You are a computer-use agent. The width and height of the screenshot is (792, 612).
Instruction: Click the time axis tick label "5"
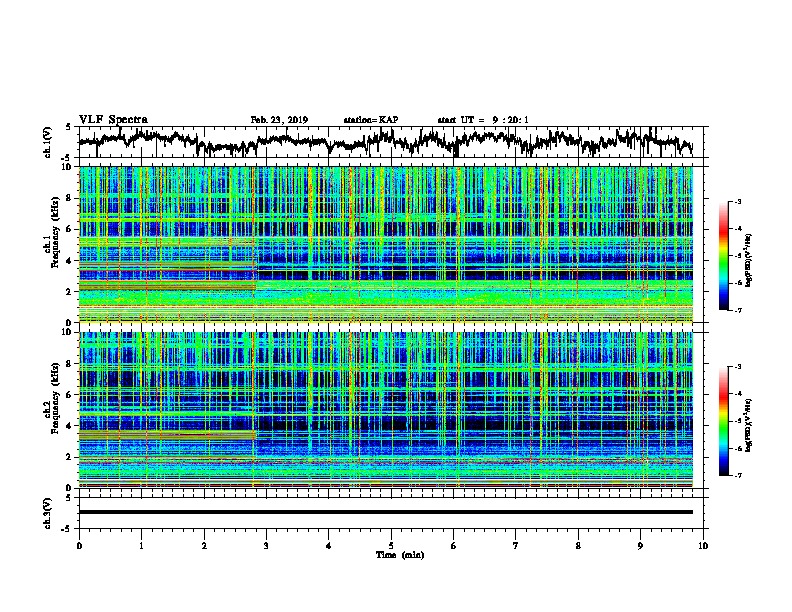pos(391,546)
